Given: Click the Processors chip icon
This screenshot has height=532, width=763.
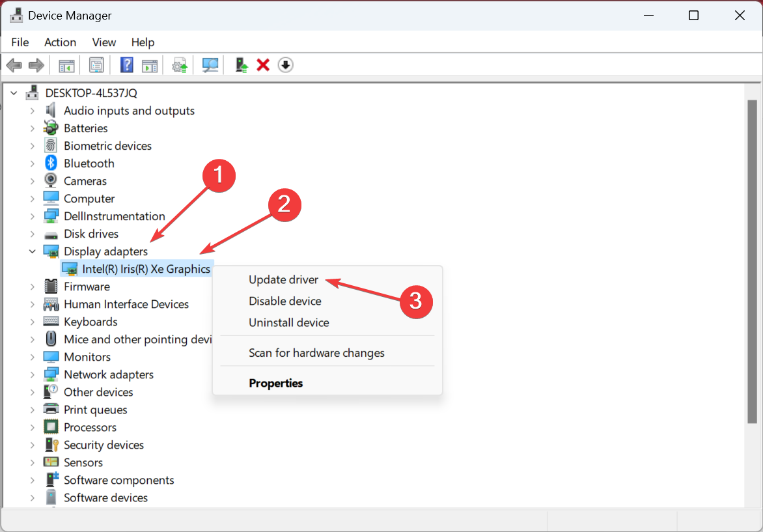Looking at the screenshot, I should [x=51, y=427].
